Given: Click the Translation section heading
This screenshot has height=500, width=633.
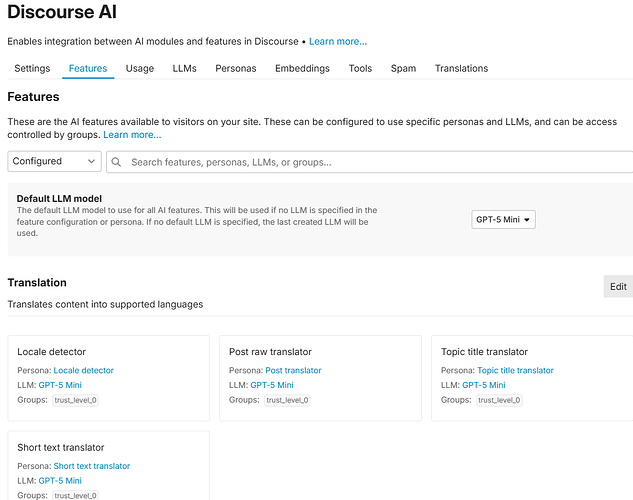Looking at the screenshot, I should tap(37, 282).
